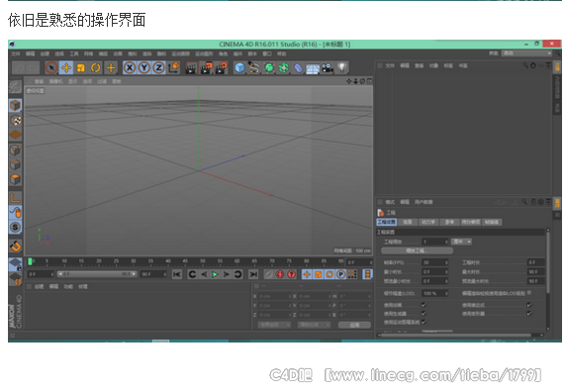Click the FPS value field showing 30
This screenshot has width=567, height=392.
pos(435,262)
